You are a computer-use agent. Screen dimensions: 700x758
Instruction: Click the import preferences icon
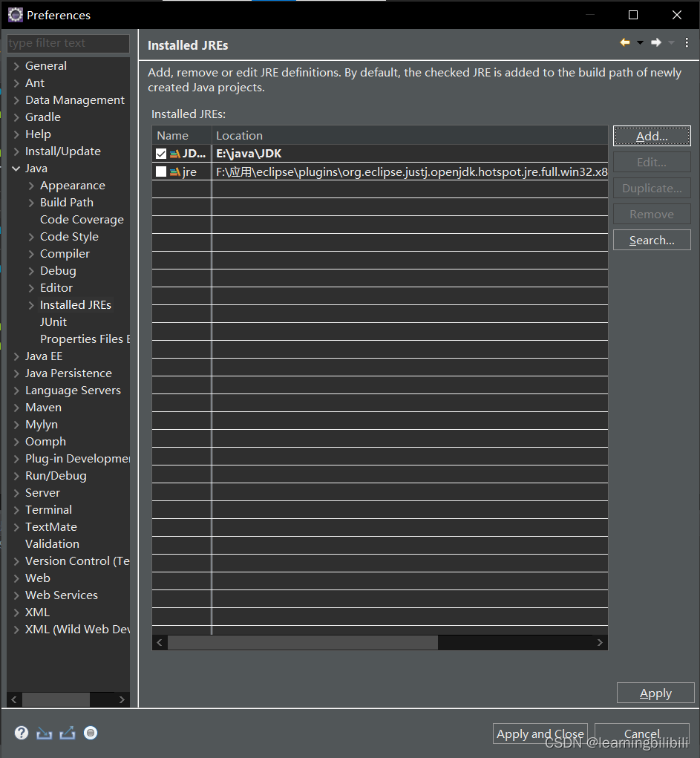[44, 734]
